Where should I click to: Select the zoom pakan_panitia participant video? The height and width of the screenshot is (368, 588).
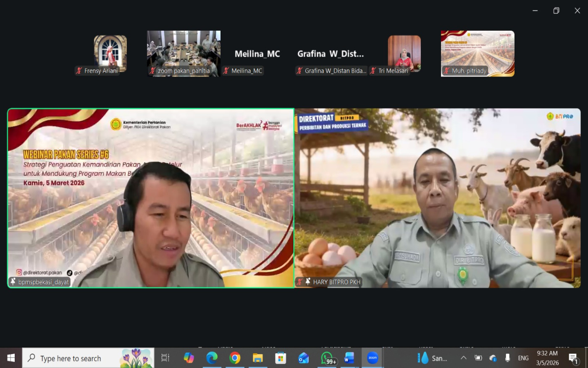point(184,53)
